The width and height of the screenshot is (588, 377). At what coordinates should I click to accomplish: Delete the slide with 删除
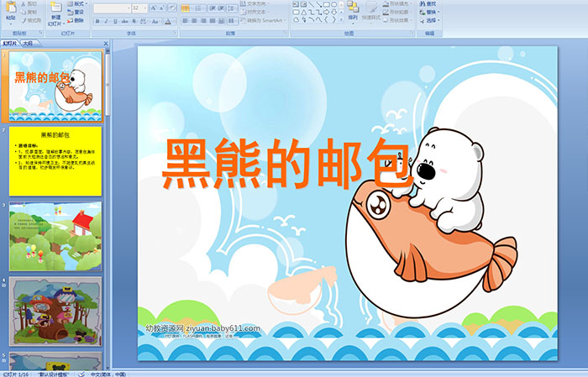[x=76, y=20]
